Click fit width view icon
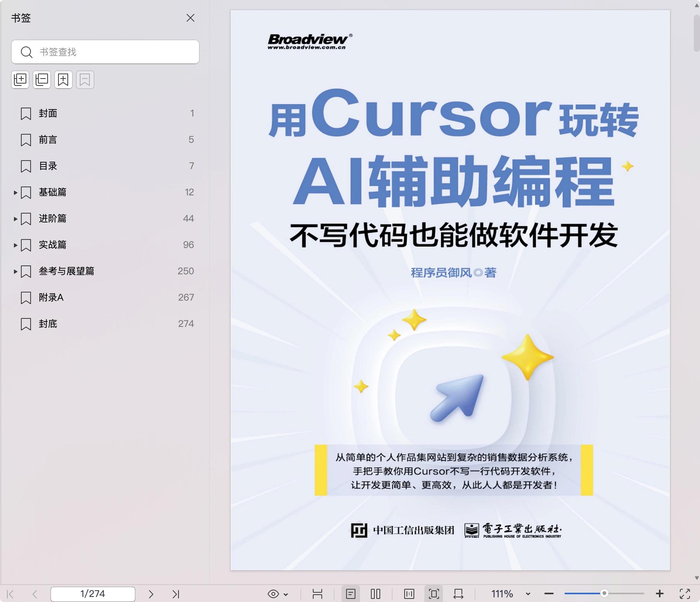The width and height of the screenshot is (700, 602). [x=458, y=594]
